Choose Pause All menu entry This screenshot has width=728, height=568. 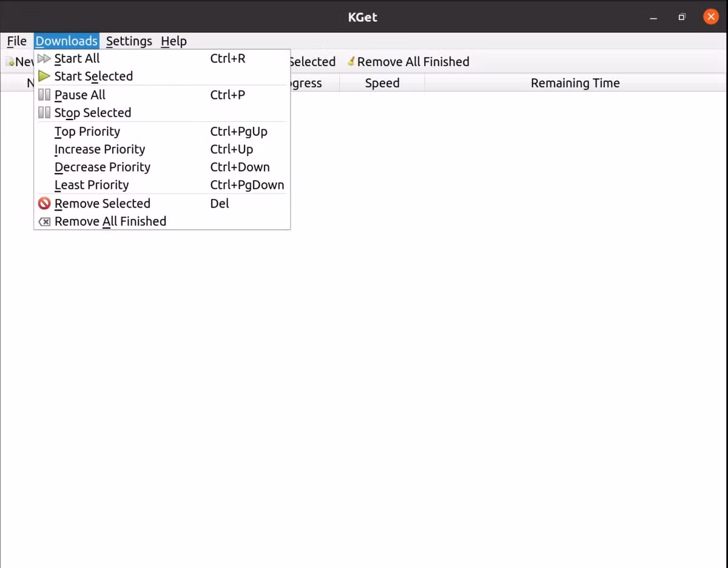tap(162, 95)
